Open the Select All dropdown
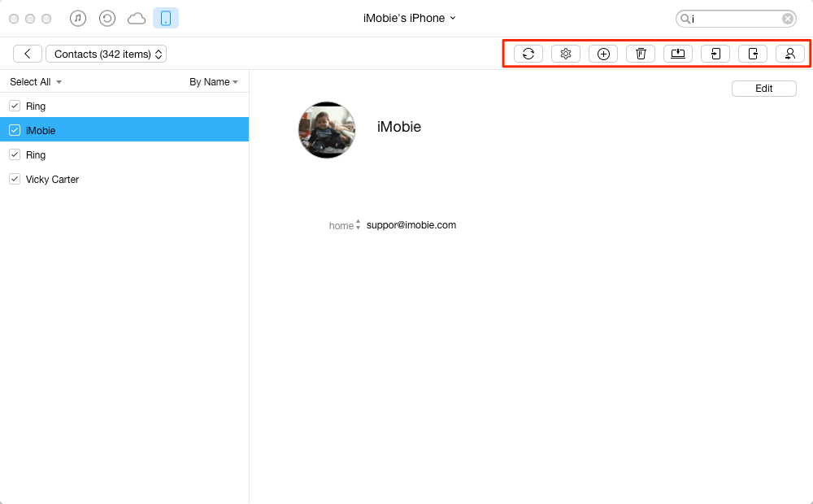Image resolution: width=813 pixels, height=504 pixels. click(36, 82)
